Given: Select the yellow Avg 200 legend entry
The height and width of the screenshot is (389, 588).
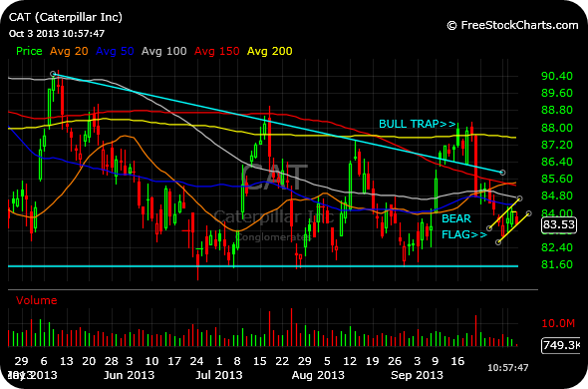Looking at the screenshot, I should 270,51.
